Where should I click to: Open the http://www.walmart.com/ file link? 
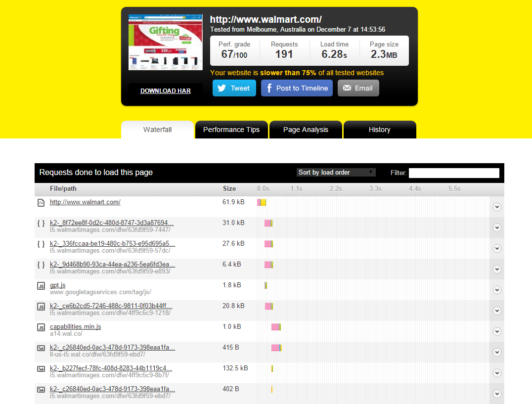point(85,202)
